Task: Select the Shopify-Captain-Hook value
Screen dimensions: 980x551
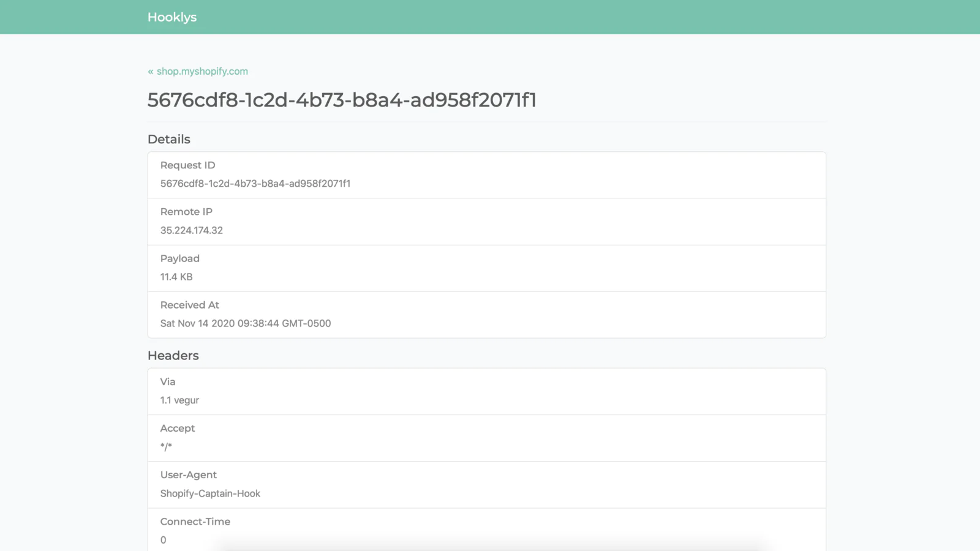Action: coord(210,493)
